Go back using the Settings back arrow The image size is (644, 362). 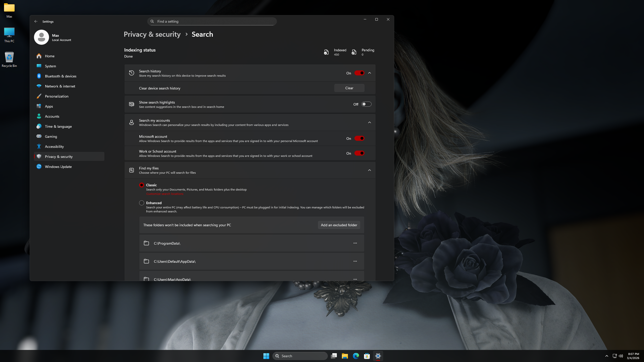36,22
